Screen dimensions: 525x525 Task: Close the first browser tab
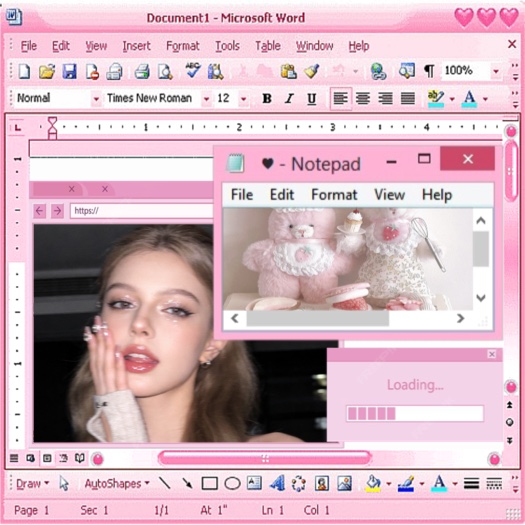(x=71, y=189)
